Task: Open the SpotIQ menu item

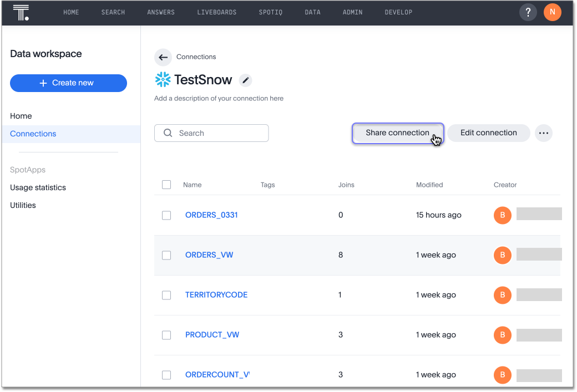Action: click(270, 12)
